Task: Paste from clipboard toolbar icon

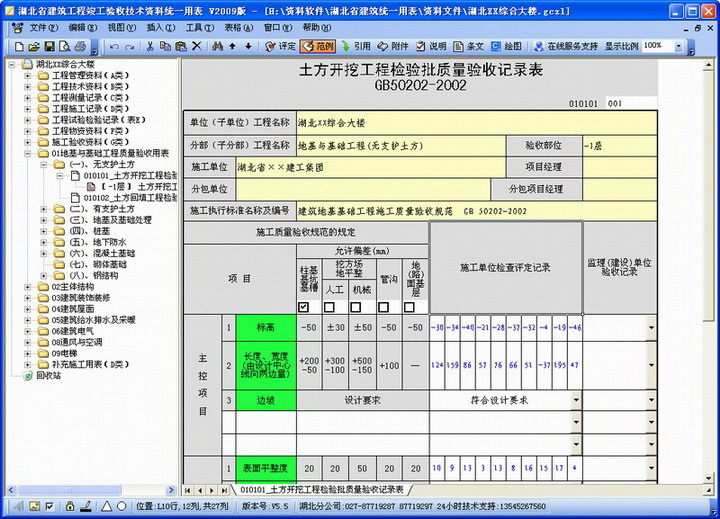Action: [x=181, y=46]
